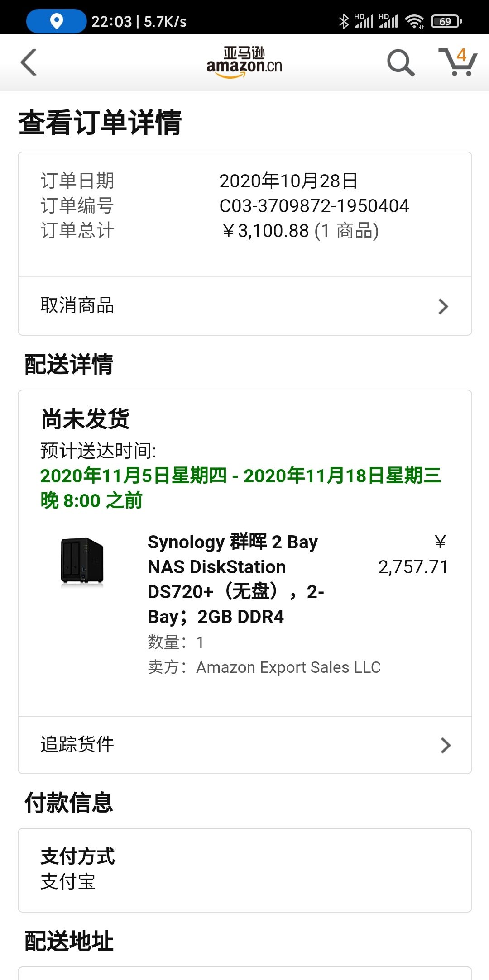Tap the location pin icon in status bar
This screenshot has height=980, width=489.
click(x=56, y=21)
